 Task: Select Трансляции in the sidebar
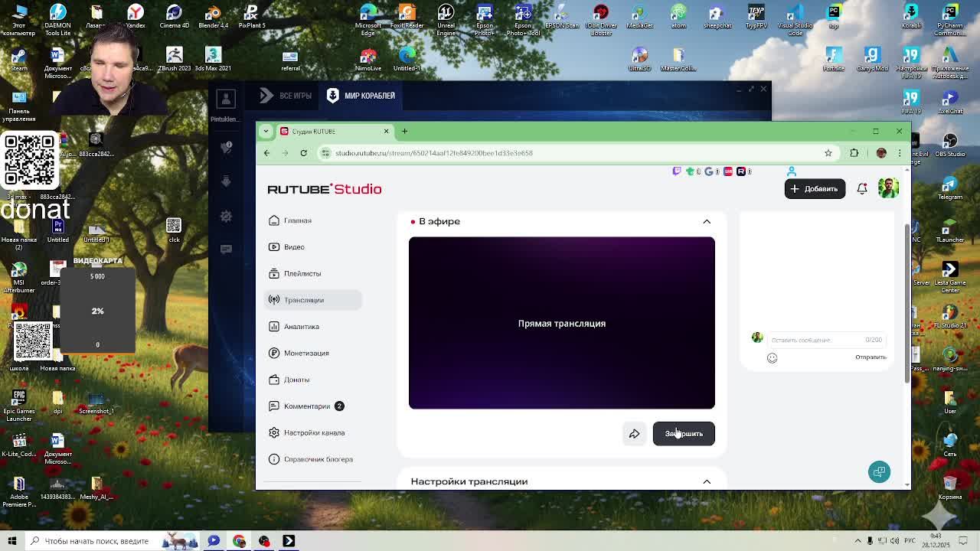312,300
